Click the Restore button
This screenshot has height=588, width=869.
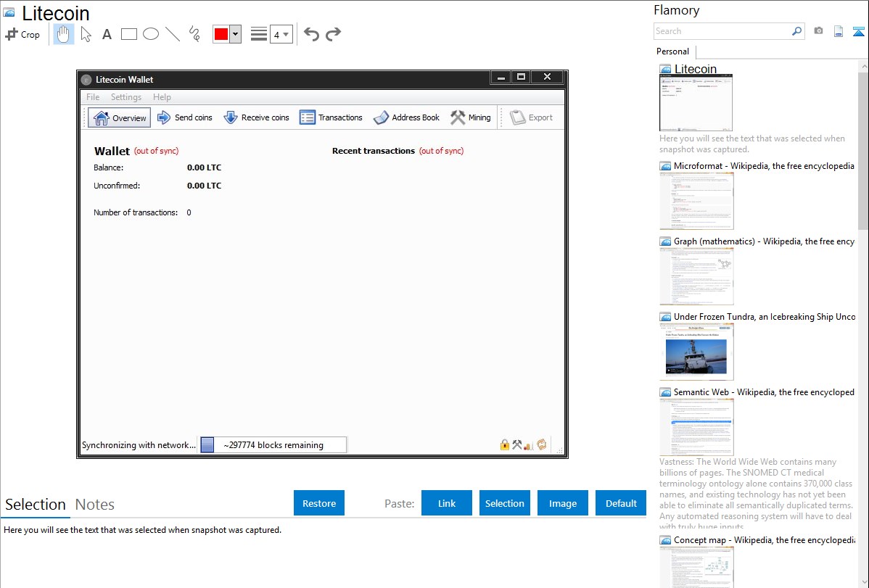[x=319, y=503]
